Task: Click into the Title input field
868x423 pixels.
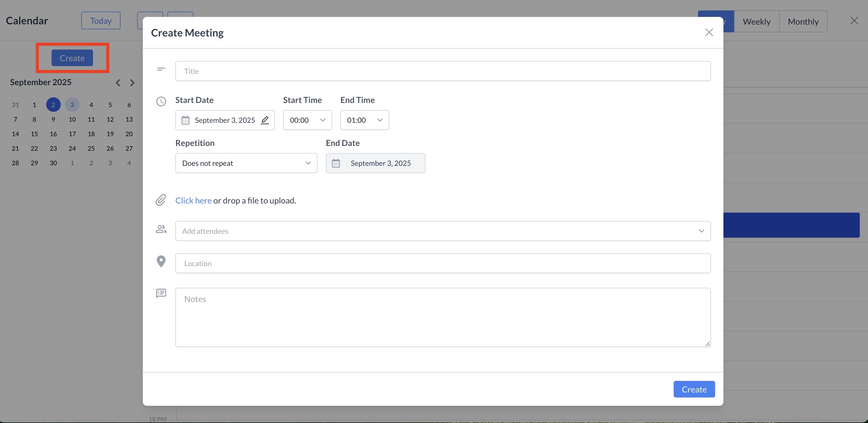Action: pyautogui.click(x=443, y=71)
